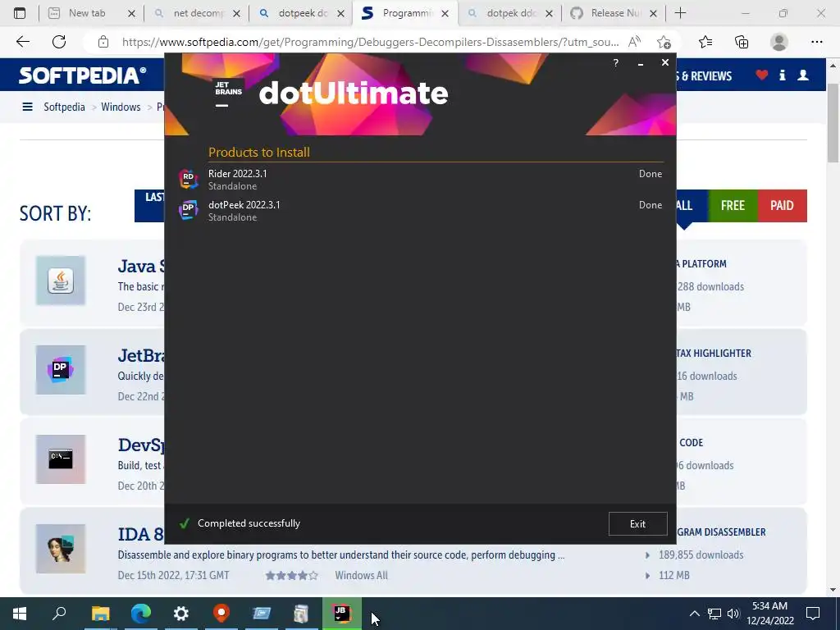Open File Explorer from the taskbar
Image resolution: width=840 pixels, height=630 pixels.
100,614
